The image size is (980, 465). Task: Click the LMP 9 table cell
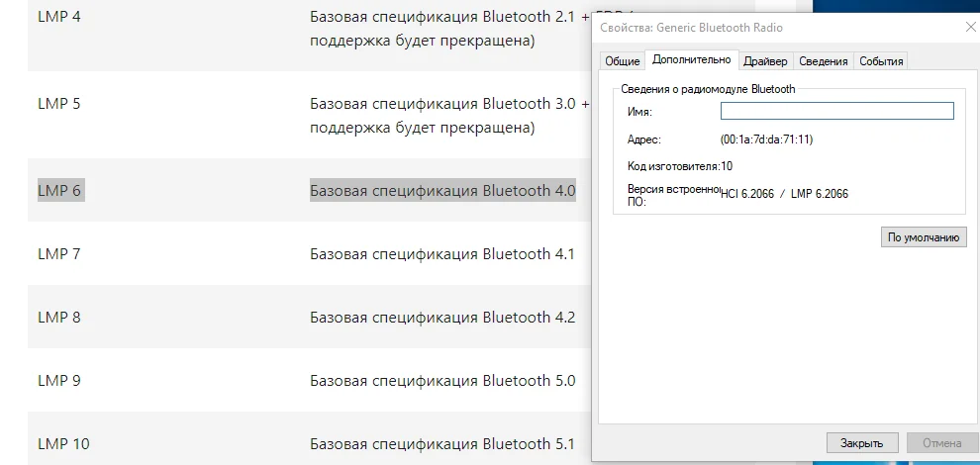[x=58, y=381]
